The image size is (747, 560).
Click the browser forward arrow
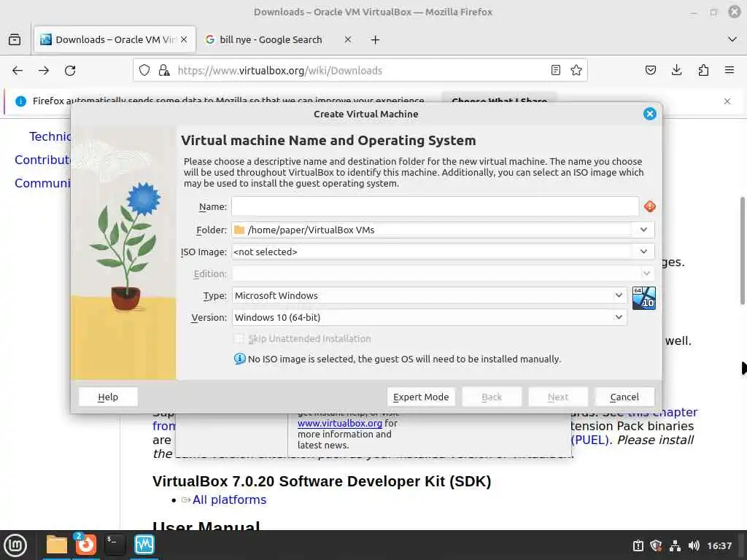pyautogui.click(x=44, y=71)
